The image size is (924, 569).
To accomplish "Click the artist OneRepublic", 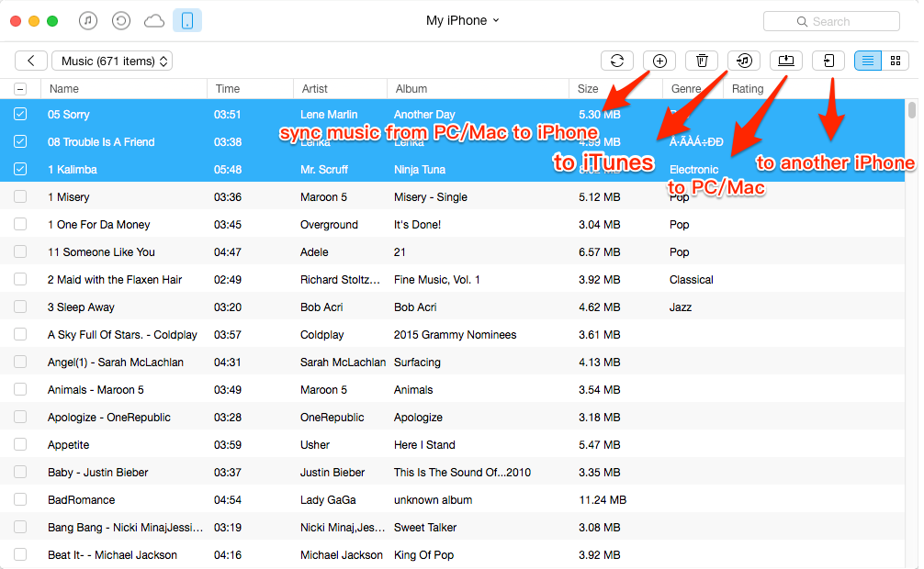I will [332, 418].
